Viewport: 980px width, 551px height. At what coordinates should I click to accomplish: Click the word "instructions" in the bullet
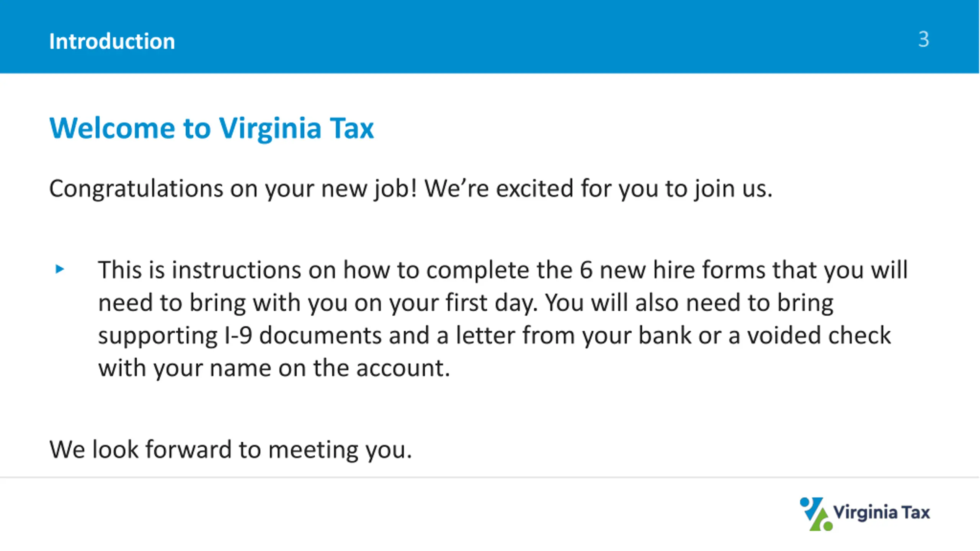coord(237,270)
